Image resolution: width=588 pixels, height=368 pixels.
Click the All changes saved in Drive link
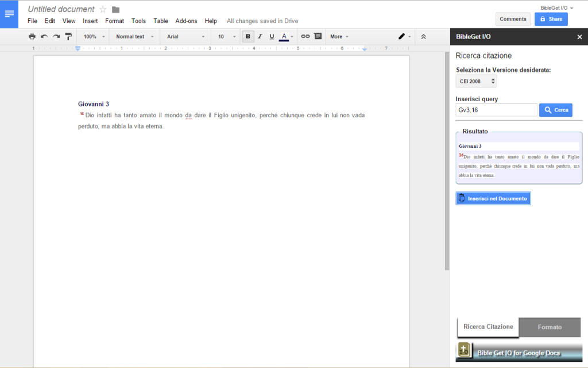[x=262, y=21]
